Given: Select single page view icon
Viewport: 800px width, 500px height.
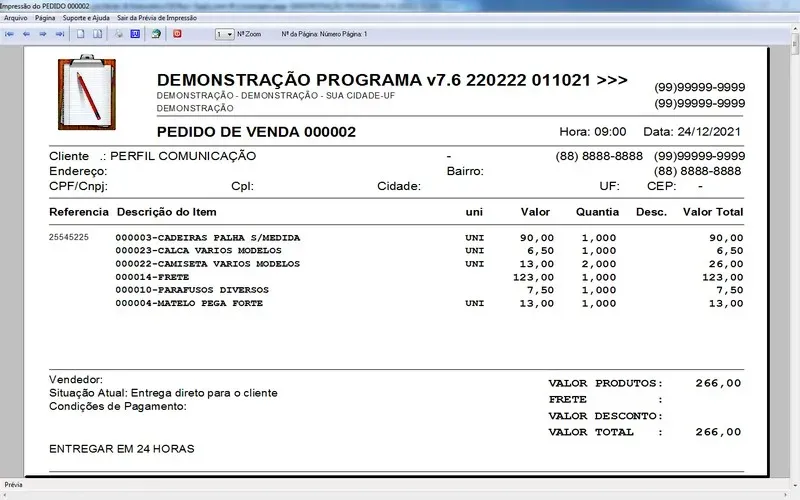Looking at the screenshot, I should pos(82,34).
